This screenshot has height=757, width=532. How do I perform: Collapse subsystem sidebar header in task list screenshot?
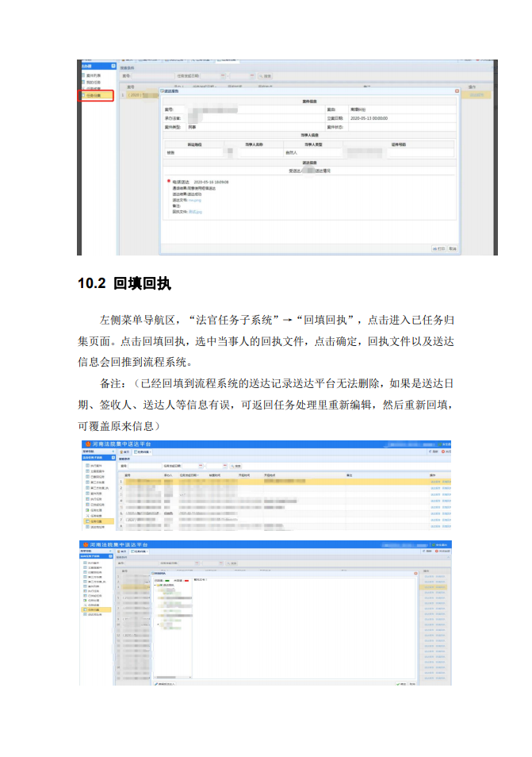(x=113, y=458)
